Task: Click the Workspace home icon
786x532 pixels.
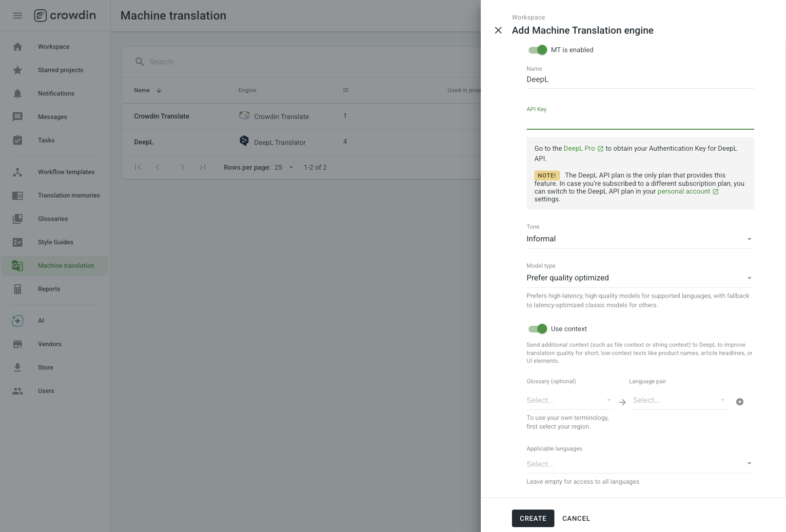Action: coord(18,47)
